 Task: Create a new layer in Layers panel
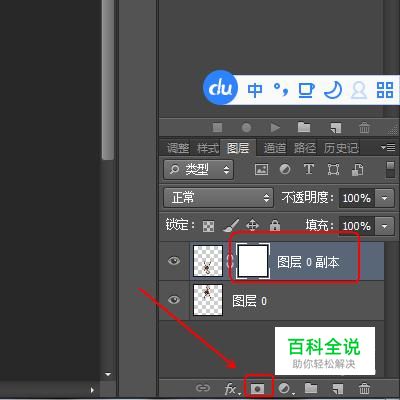click(x=337, y=389)
